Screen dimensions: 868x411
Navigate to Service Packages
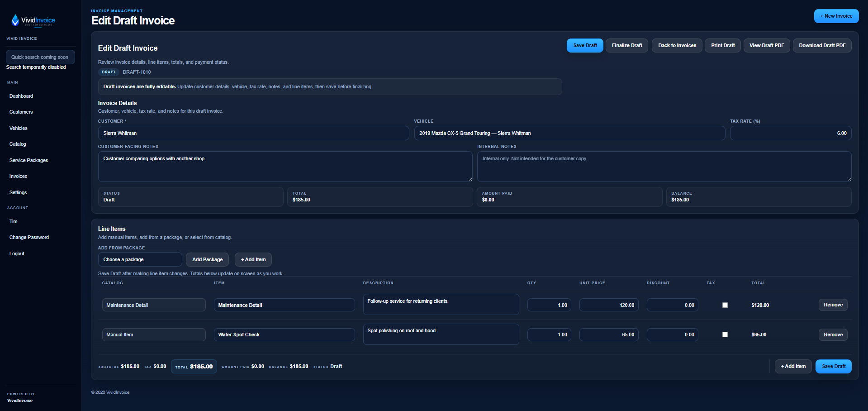(x=28, y=160)
